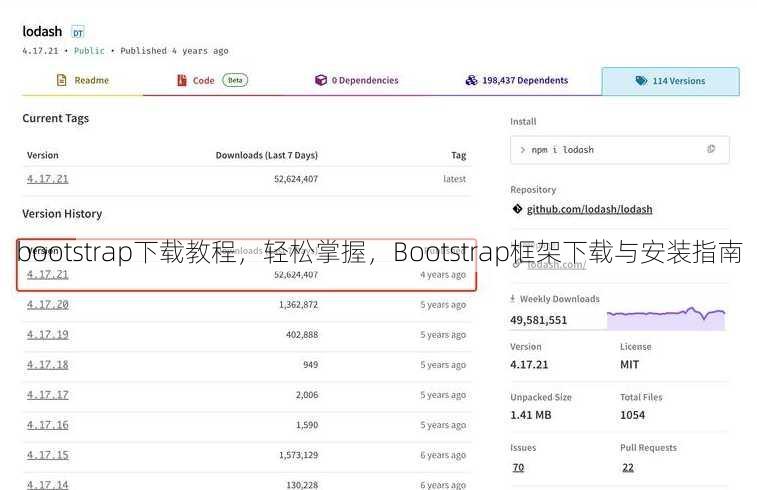757x490 pixels.
Task: Click the weekly downloads sparkline chart
Action: coord(666,318)
